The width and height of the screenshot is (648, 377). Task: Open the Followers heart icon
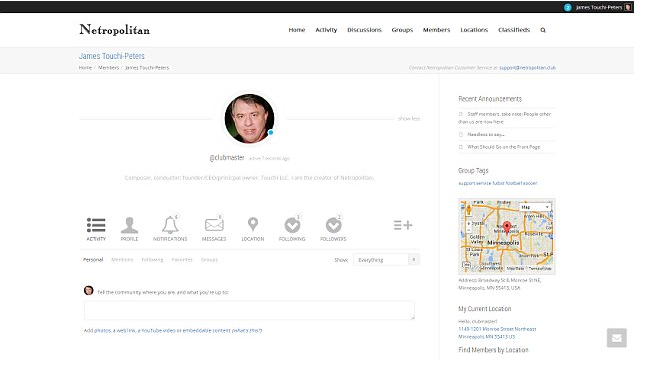[x=333, y=225]
